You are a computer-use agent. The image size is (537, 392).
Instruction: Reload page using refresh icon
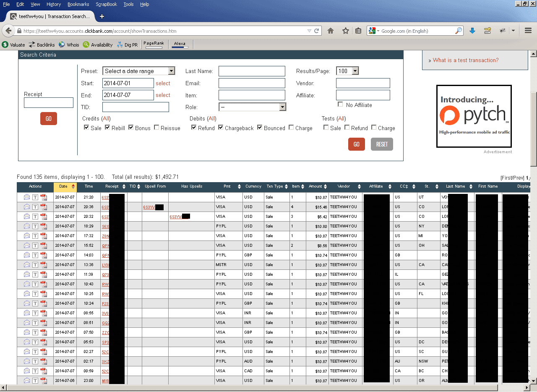click(317, 31)
